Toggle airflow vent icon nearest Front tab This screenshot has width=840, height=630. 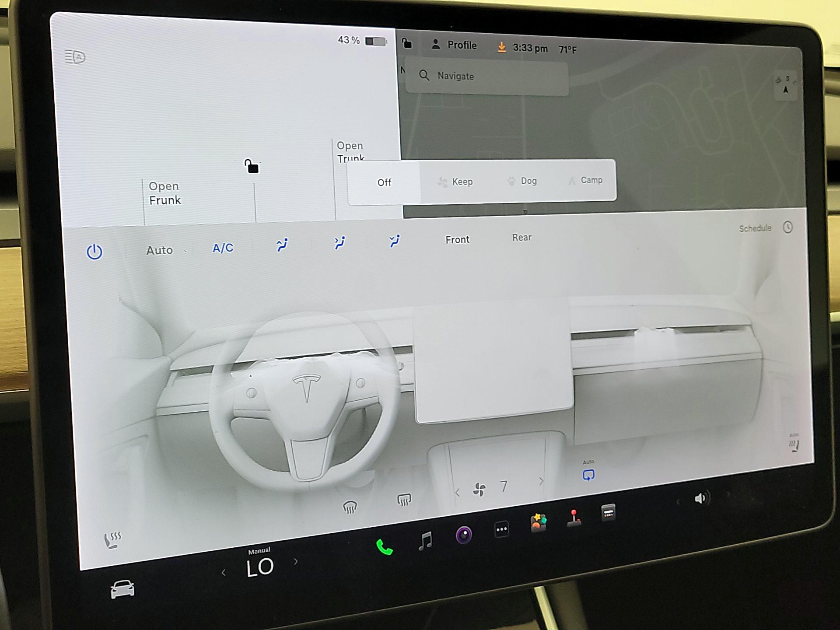[395, 241]
